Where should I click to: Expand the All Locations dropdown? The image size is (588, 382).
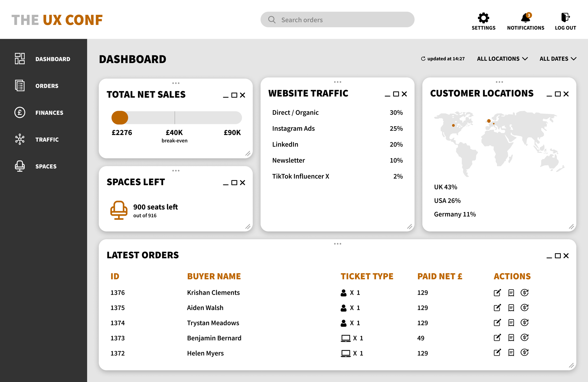click(502, 59)
